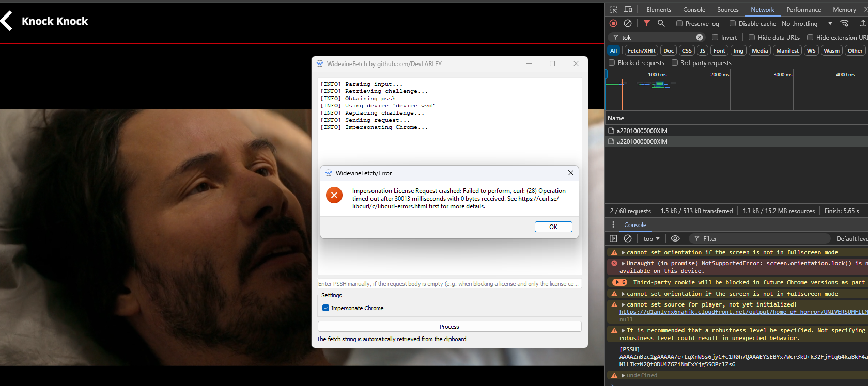Enable the 3rd-party requests checkbox
The height and width of the screenshot is (386, 868).
coord(675,62)
